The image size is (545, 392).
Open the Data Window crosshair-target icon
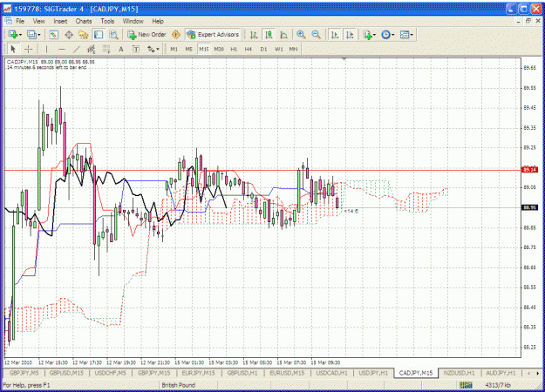tap(69, 35)
